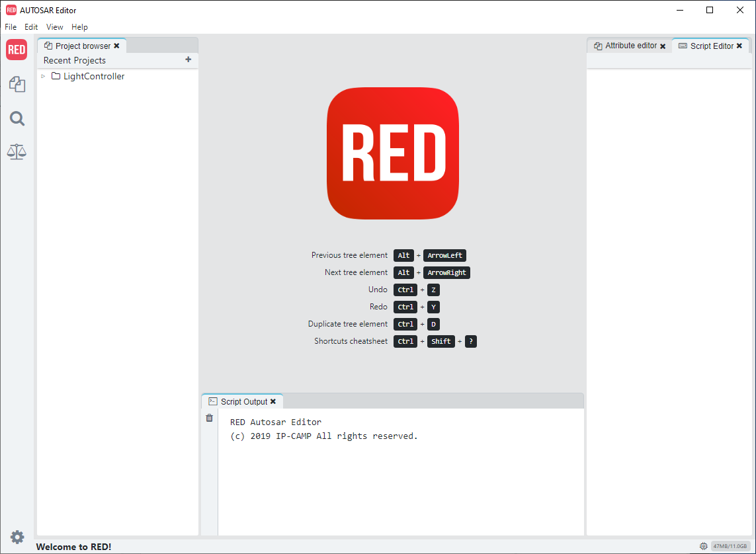This screenshot has height=554, width=756.
Task: Close the Attribute editor tab
Action: click(663, 46)
